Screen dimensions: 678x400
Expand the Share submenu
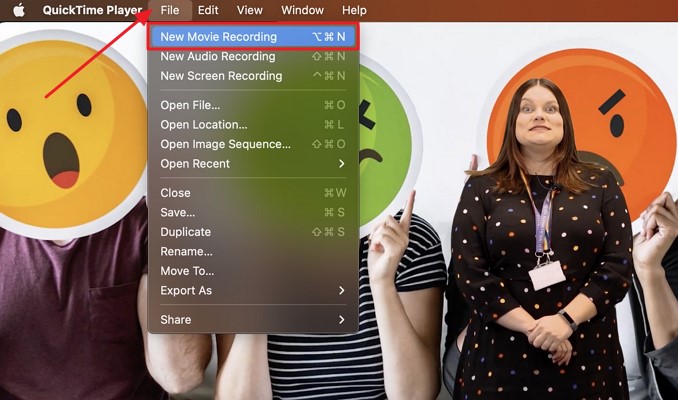253,320
